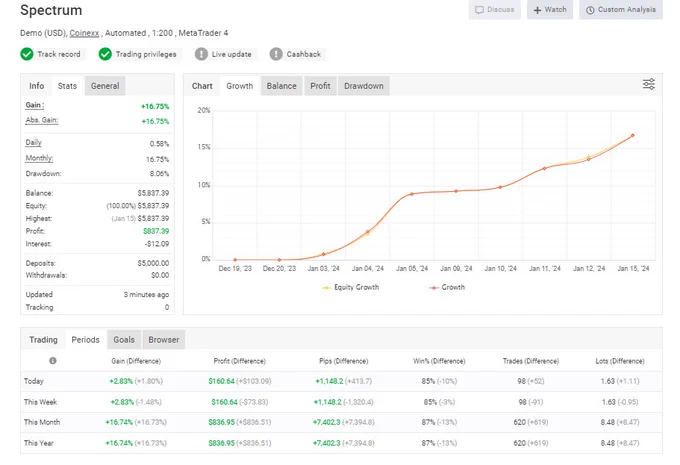Open Custom Analysis

coord(621,10)
